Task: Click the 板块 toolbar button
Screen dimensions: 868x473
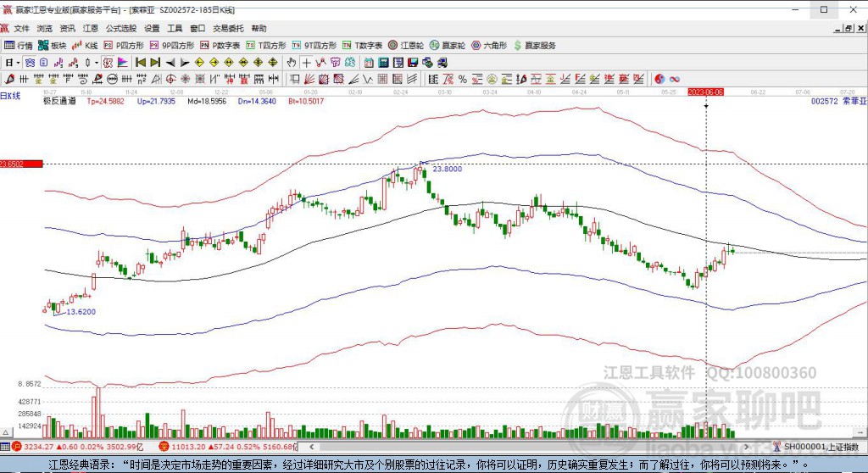Action: click(x=52, y=46)
